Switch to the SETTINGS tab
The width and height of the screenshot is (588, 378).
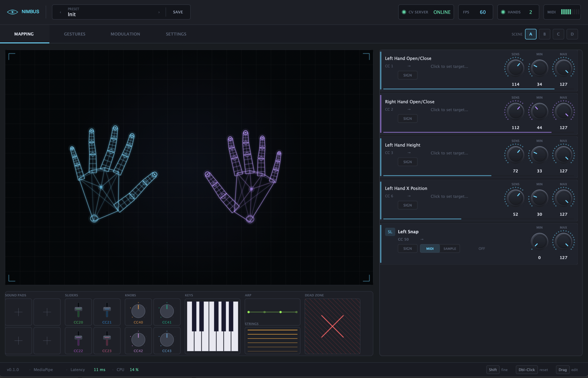[176, 34]
